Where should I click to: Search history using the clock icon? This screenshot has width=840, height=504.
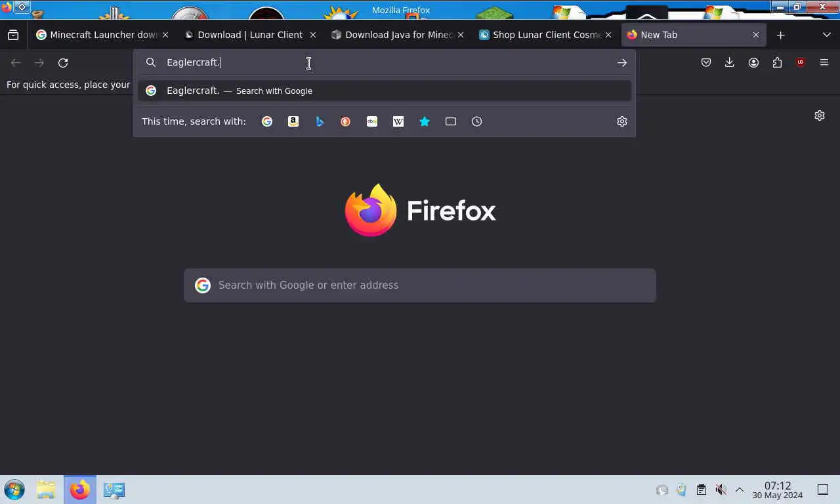477,121
